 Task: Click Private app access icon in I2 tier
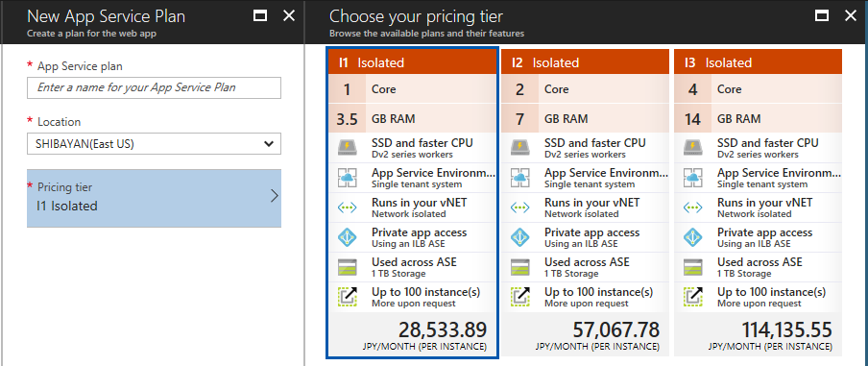coord(520,237)
